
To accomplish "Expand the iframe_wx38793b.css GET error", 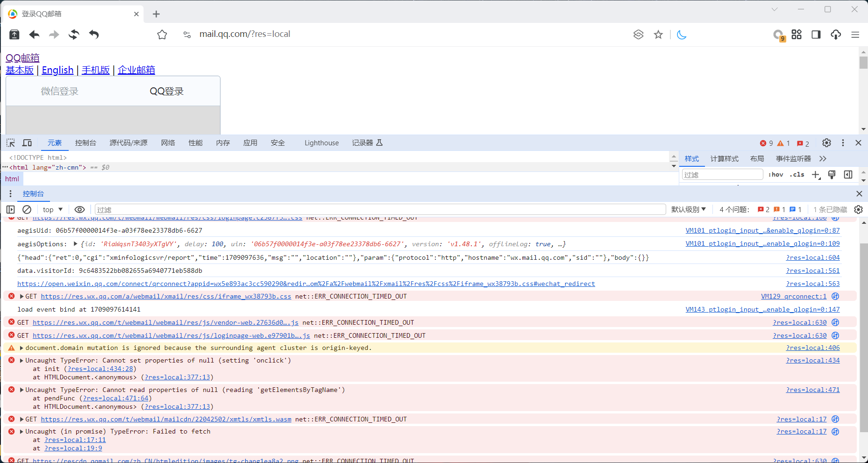I will (x=21, y=297).
